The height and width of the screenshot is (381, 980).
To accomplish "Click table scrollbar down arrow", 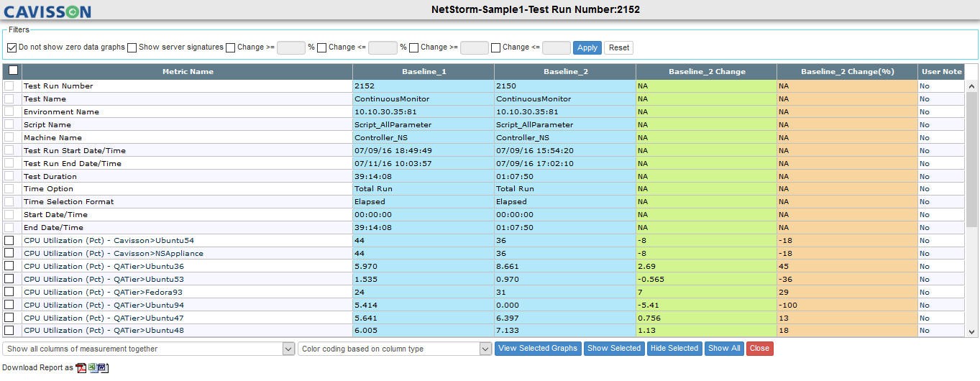I will 971,331.
